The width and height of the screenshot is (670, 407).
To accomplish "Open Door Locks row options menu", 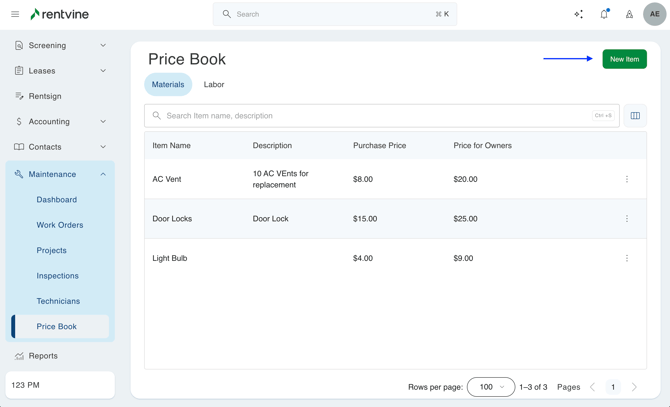I will tap(627, 219).
